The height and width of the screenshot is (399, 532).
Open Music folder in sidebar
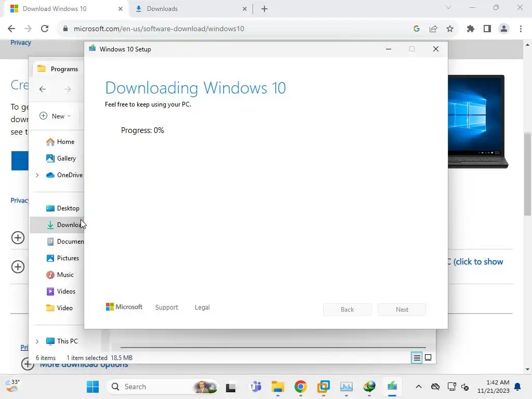coord(60,275)
